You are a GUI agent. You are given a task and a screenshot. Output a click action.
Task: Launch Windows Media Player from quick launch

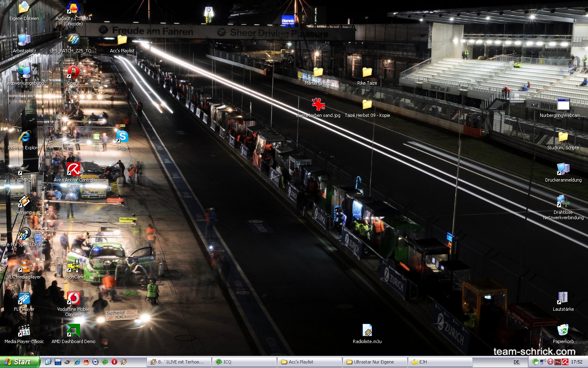pos(95,362)
